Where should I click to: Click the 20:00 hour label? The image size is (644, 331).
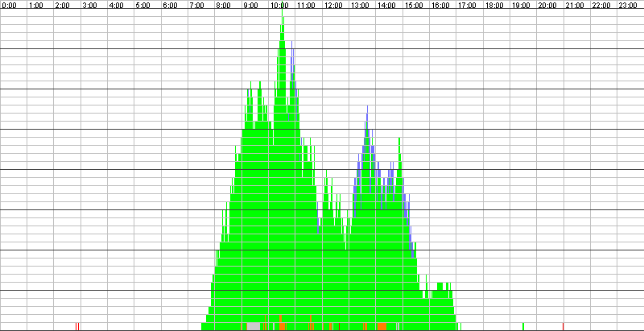pyautogui.click(x=548, y=6)
